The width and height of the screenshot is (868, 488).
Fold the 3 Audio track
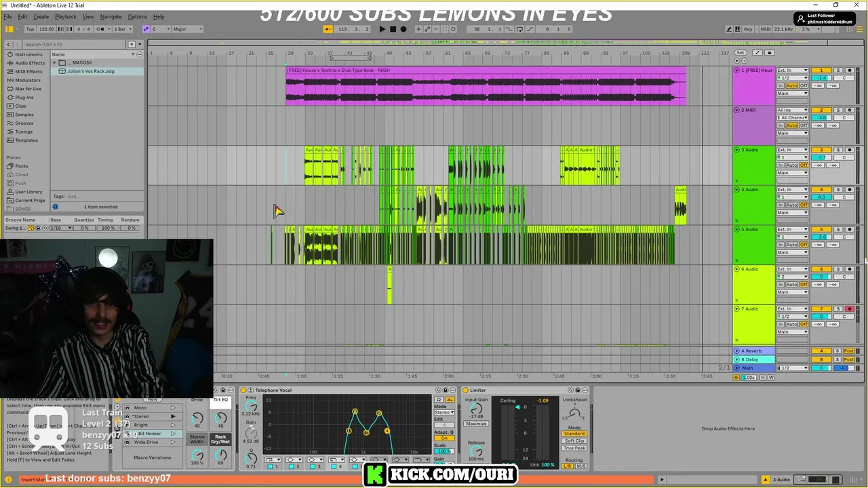[x=737, y=150]
